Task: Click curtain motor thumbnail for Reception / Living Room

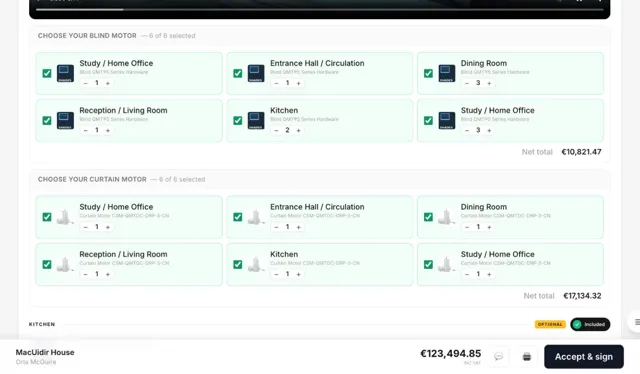Action: click(x=65, y=264)
